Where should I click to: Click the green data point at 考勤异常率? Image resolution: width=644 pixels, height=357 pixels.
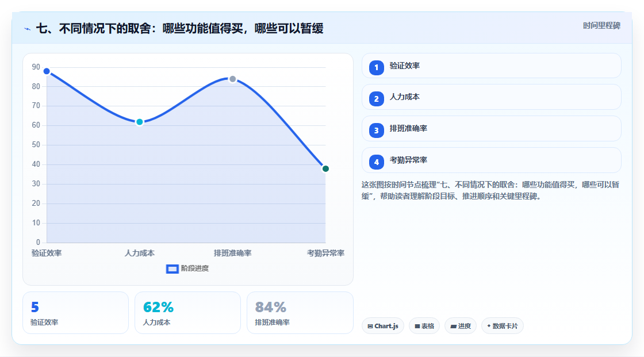click(325, 169)
